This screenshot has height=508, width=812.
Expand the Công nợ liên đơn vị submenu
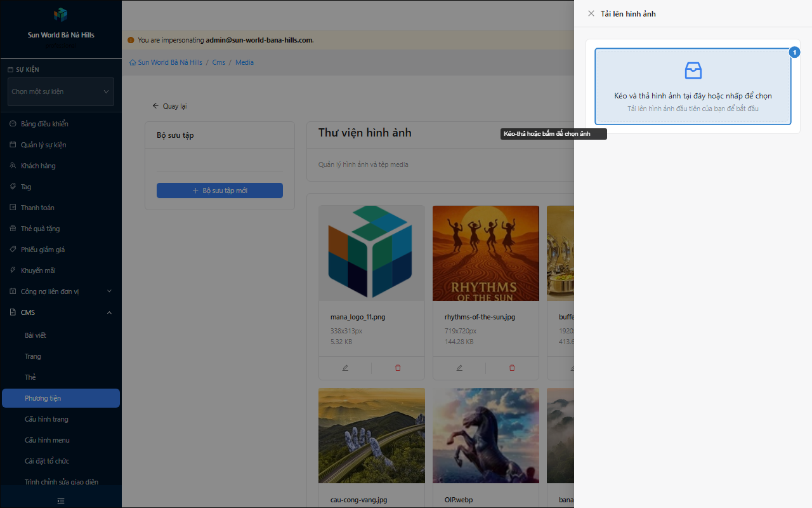click(x=61, y=291)
